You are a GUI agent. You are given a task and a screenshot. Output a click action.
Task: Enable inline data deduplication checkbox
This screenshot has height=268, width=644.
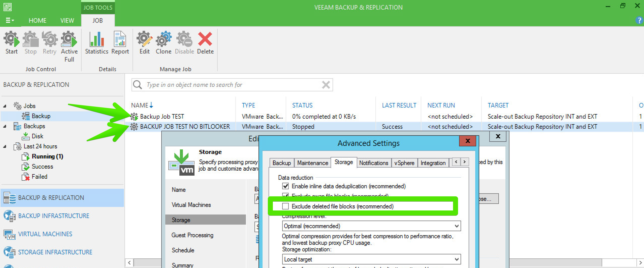point(285,186)
